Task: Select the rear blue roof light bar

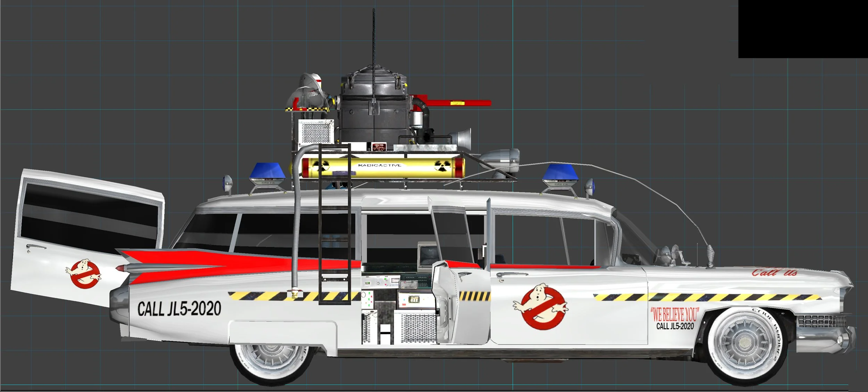Action: [x=268, y=176]
